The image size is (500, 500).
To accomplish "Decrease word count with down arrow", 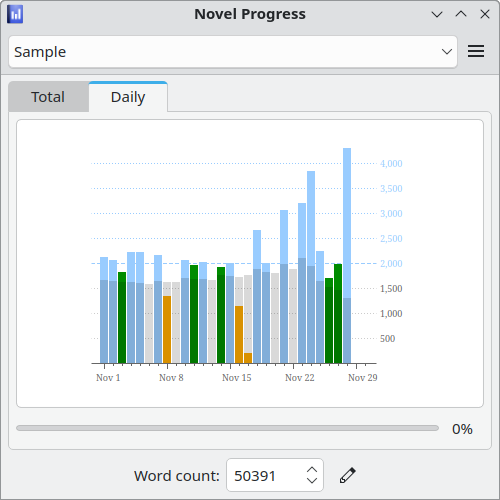I will (312, 480).
